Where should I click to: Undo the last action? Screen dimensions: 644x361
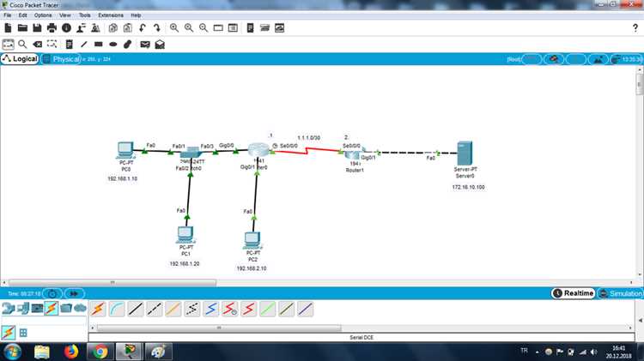[x=143, y=28]
